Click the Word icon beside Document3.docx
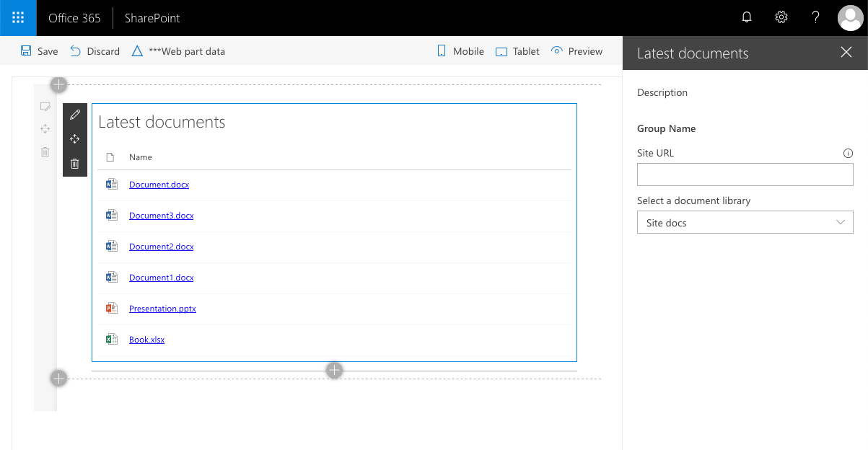This screenshot has width=868, height=450. pyautogui.click(x=111, y=216)
